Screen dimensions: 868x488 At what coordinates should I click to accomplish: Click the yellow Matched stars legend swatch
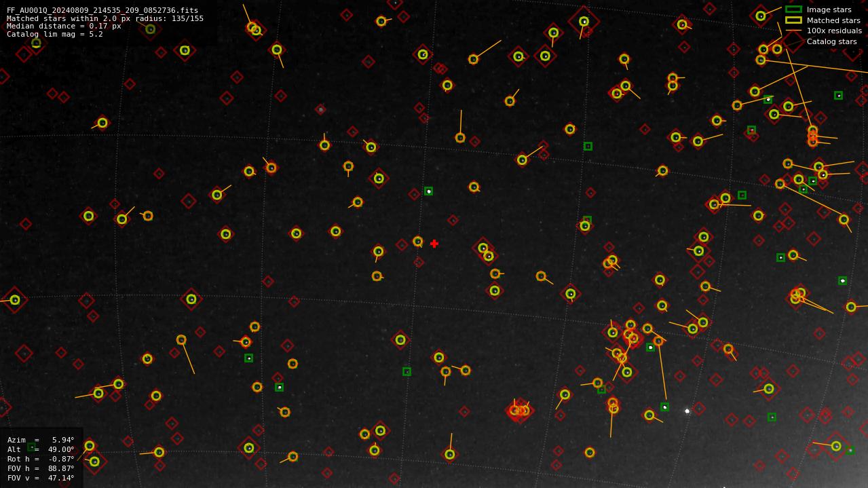point(793,20)
